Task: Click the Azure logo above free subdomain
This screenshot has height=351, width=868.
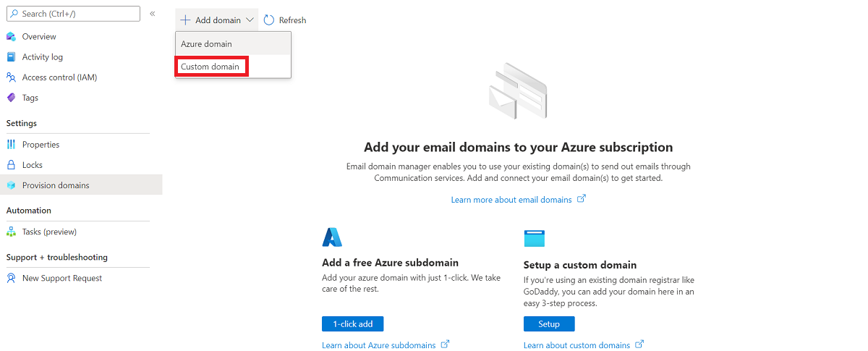Action: coord(332,237)
